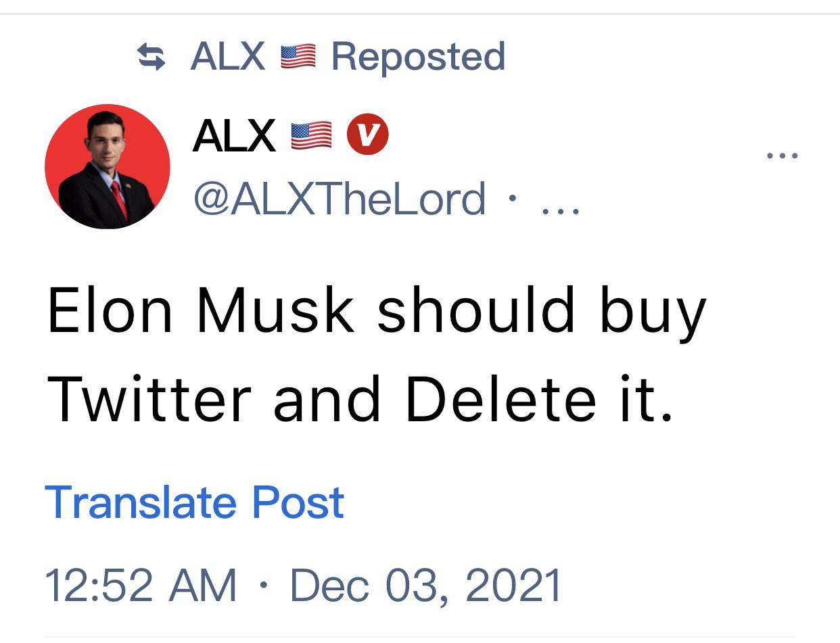Click the word "should" in the post

[x=476, y=312]
